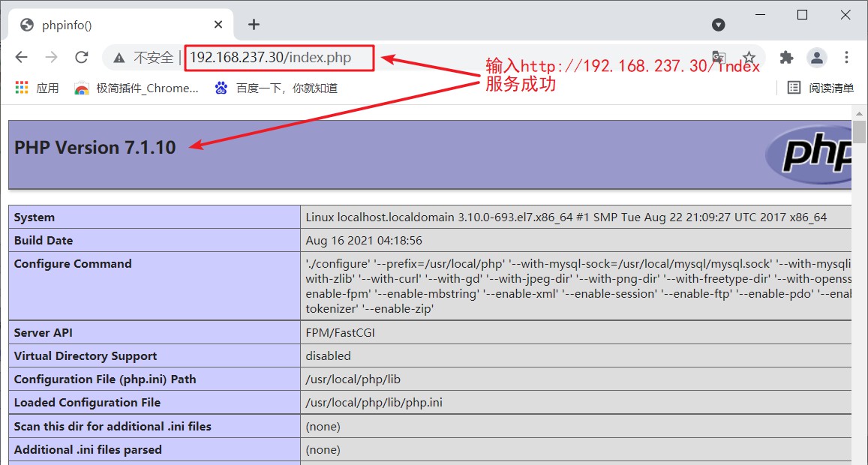
Task: Click 'Configuration File (php.ini) Path' label
Action: click(105, 379)
